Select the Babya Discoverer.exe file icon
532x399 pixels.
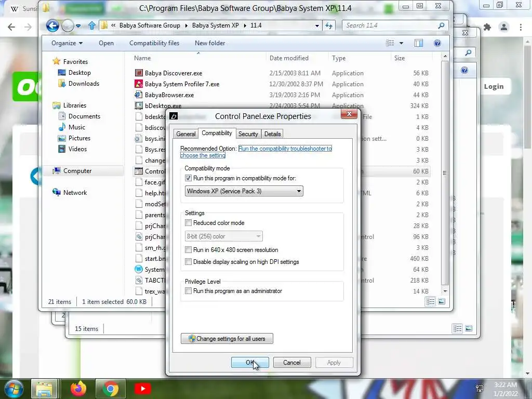pos(138,73)
